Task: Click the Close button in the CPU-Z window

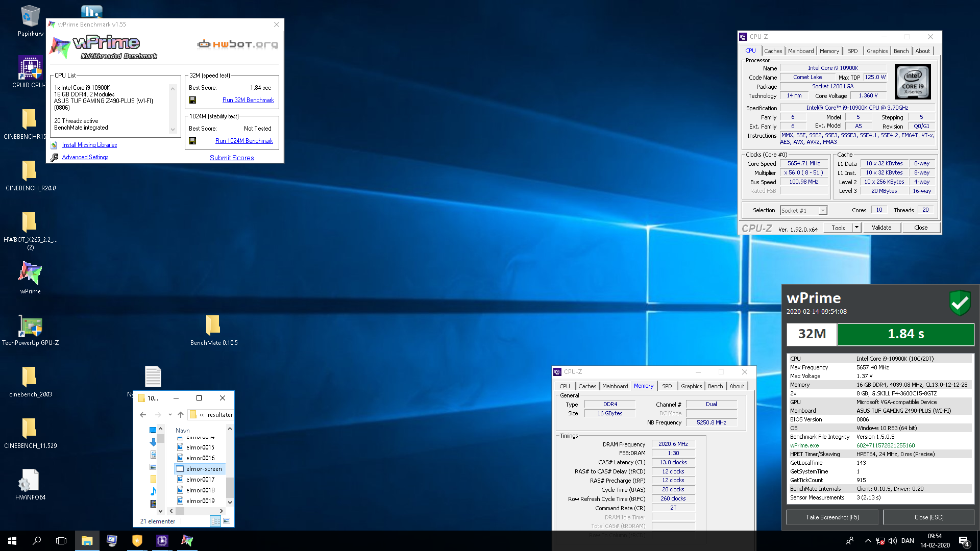Action: [x=921, y=228]
